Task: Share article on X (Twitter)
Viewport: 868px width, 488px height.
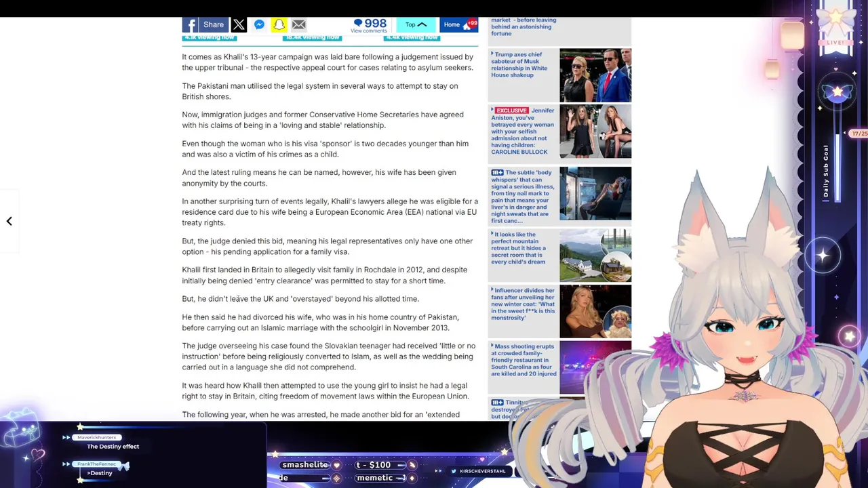Action: (x=239, y=25)
